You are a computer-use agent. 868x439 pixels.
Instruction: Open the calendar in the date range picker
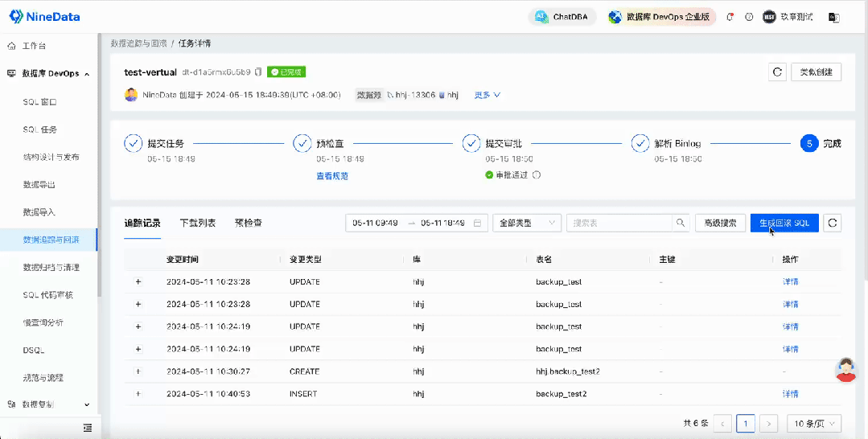click(477, 223)
